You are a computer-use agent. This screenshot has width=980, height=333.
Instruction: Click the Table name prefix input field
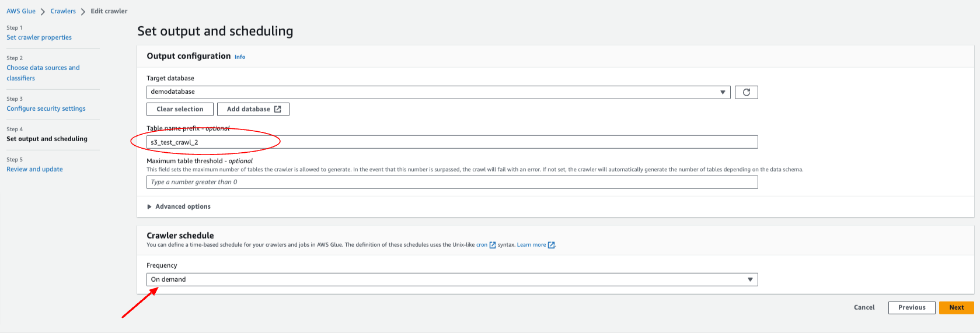tap(452, 142)
